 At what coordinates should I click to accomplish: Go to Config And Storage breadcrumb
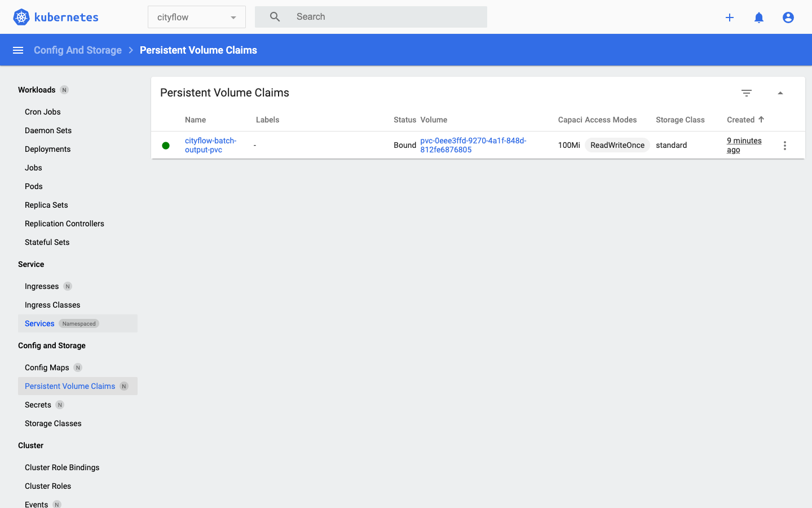(78, 50)
